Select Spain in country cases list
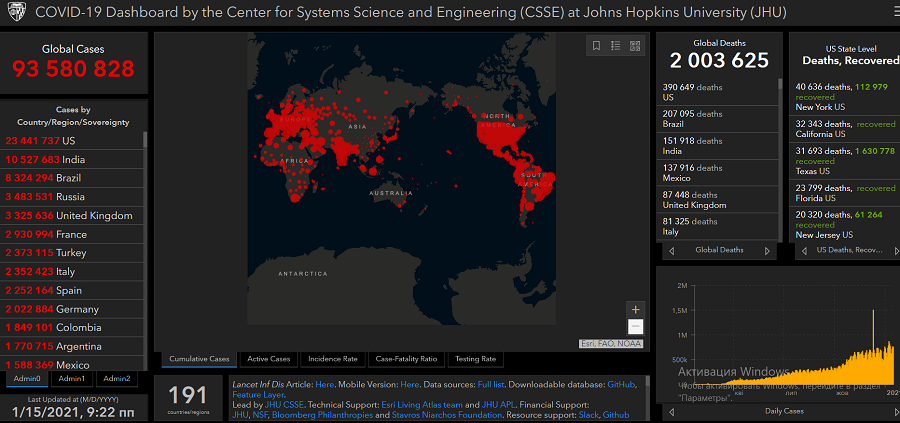 72,290
